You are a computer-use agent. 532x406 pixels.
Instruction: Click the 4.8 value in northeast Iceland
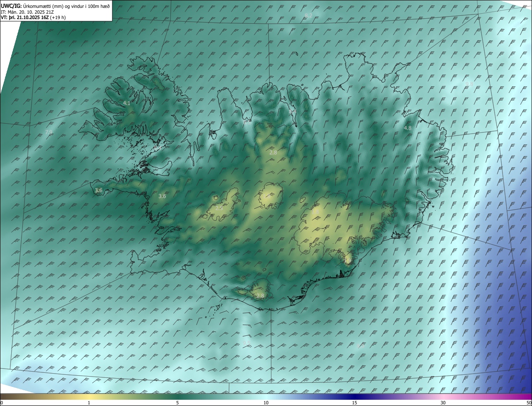[408, 128]
